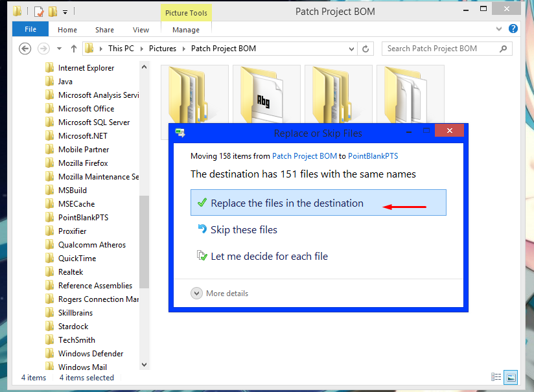The width and height of the screenshot is (534, 392).
Task: Open the Manage tab under Picture Tools
Action: click(x=186, y=29)
